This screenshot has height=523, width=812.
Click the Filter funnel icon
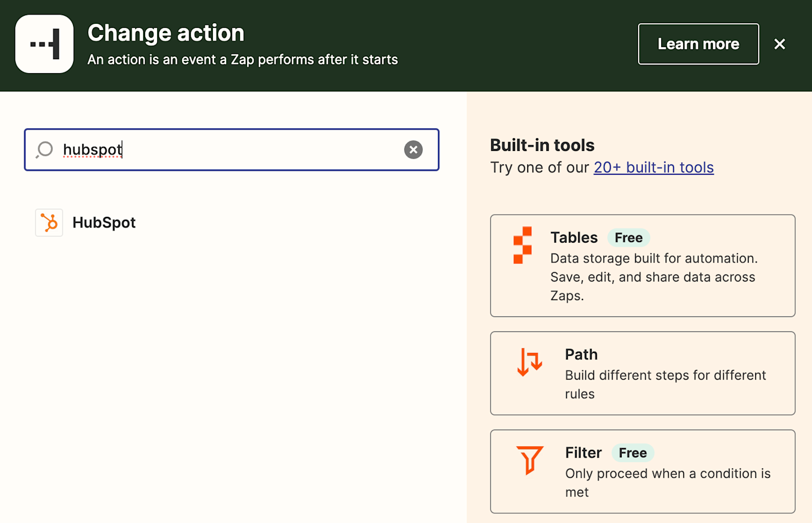[530, 460]
